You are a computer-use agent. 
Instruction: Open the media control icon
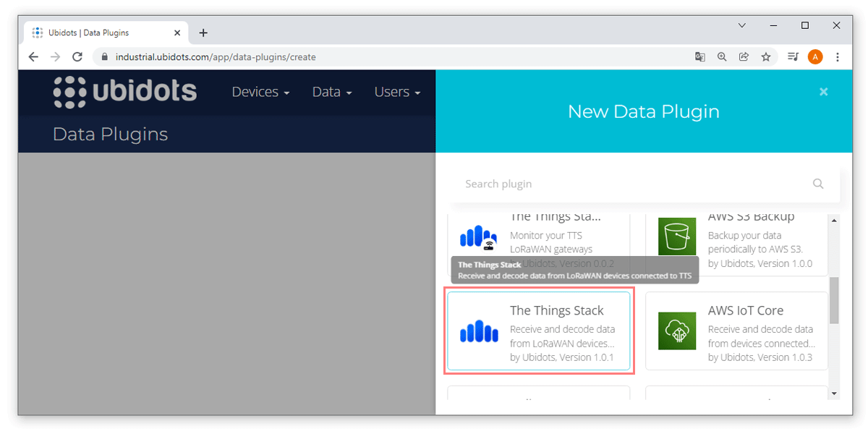click(x=793, y=57)
